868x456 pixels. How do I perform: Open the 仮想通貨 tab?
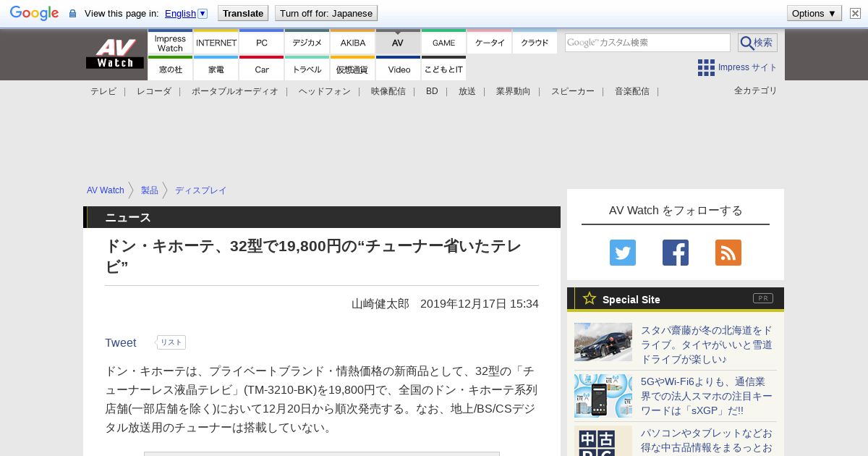[353, 69]
